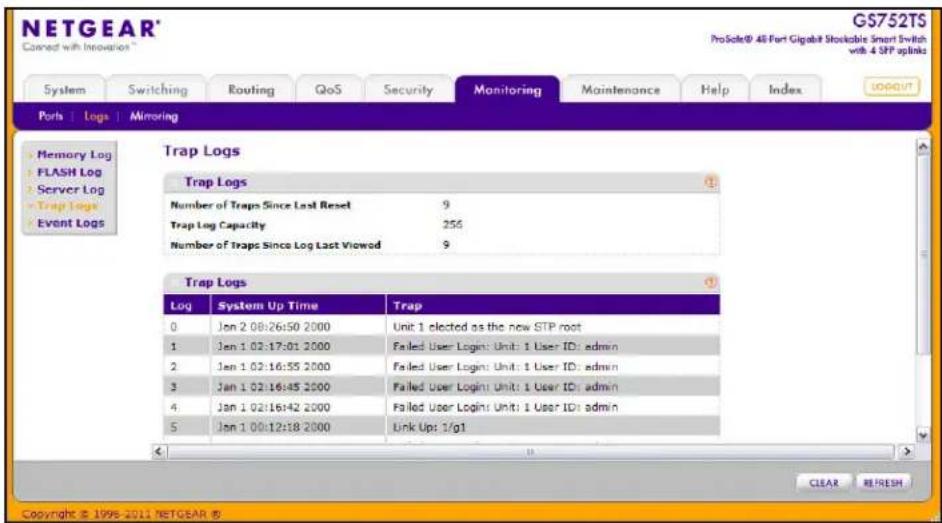The image size is (942, 523).
Task: Click the System Up Time column header
Action: [298, 305]
